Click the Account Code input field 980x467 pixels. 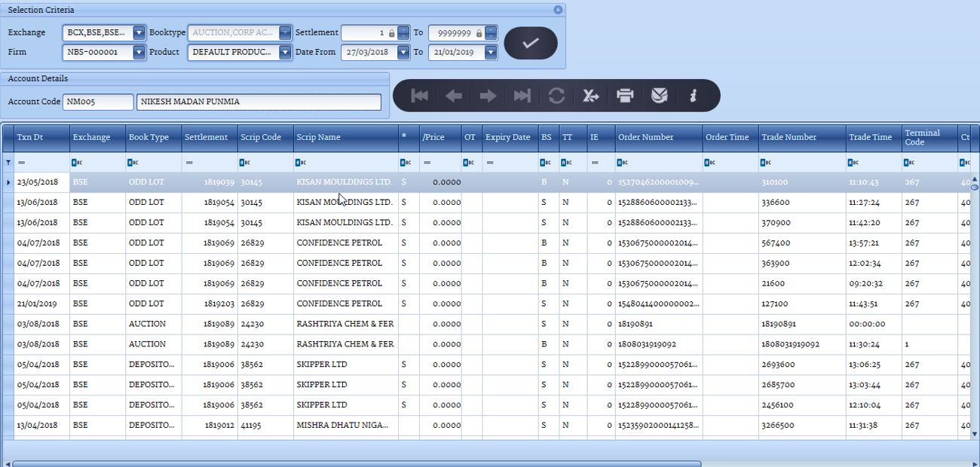coord(87,102)
